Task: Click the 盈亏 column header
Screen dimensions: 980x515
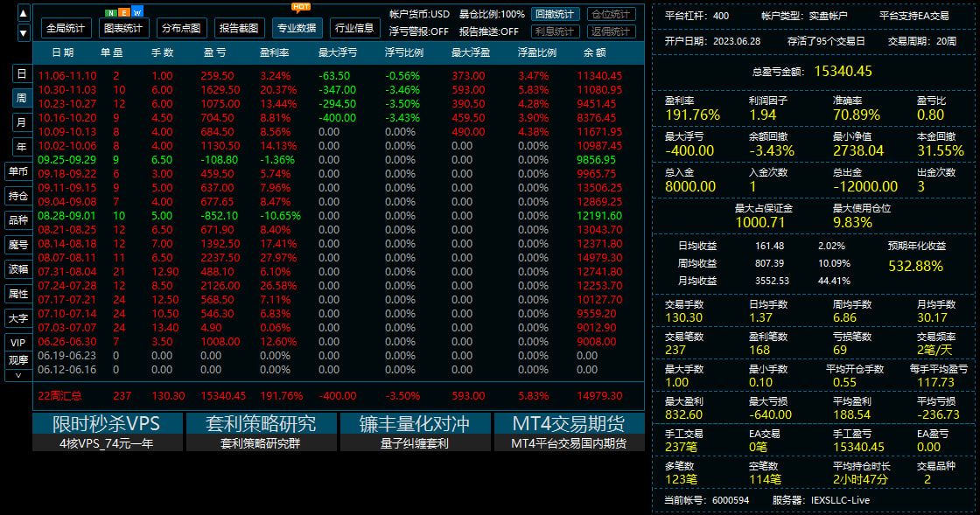Action: coord(215,52)
